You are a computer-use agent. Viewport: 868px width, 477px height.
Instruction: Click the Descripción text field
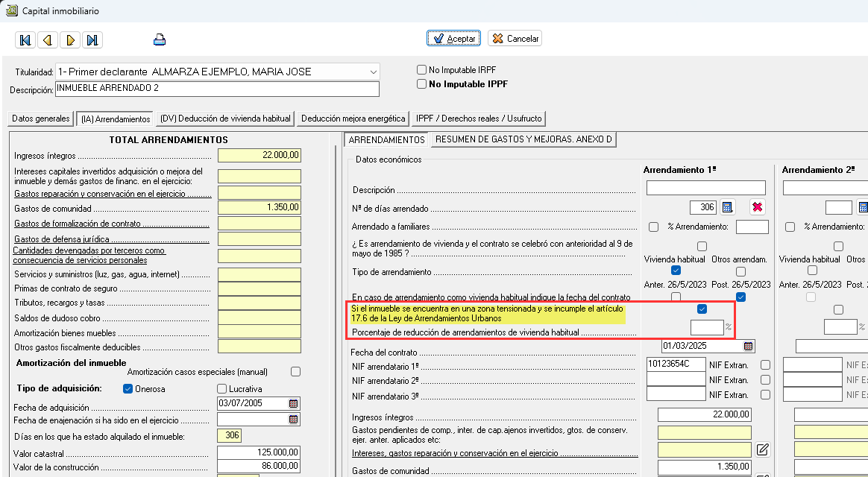tap(217, 89)
